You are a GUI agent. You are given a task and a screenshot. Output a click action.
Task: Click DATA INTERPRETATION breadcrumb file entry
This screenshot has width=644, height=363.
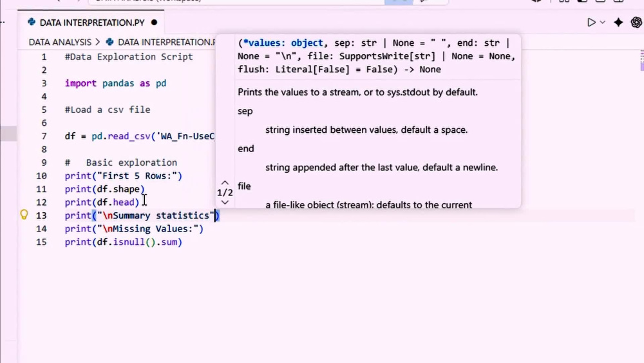coord(161,43)
